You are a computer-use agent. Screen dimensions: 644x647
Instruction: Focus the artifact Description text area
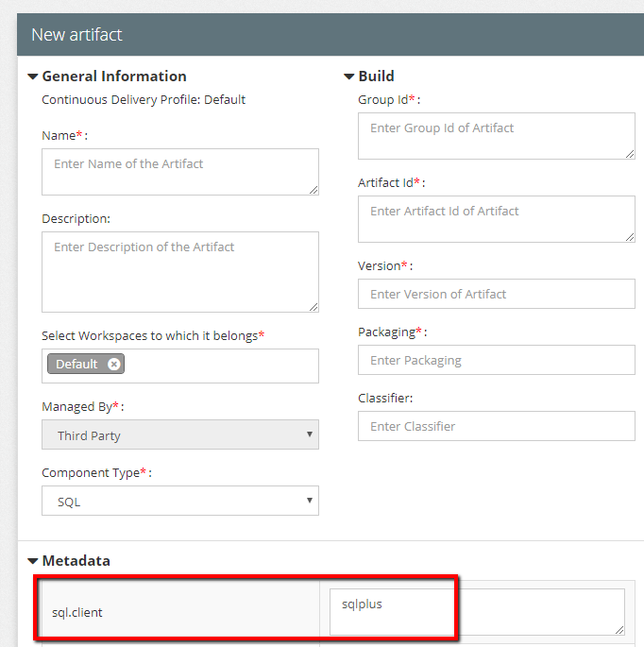(179, 271)
